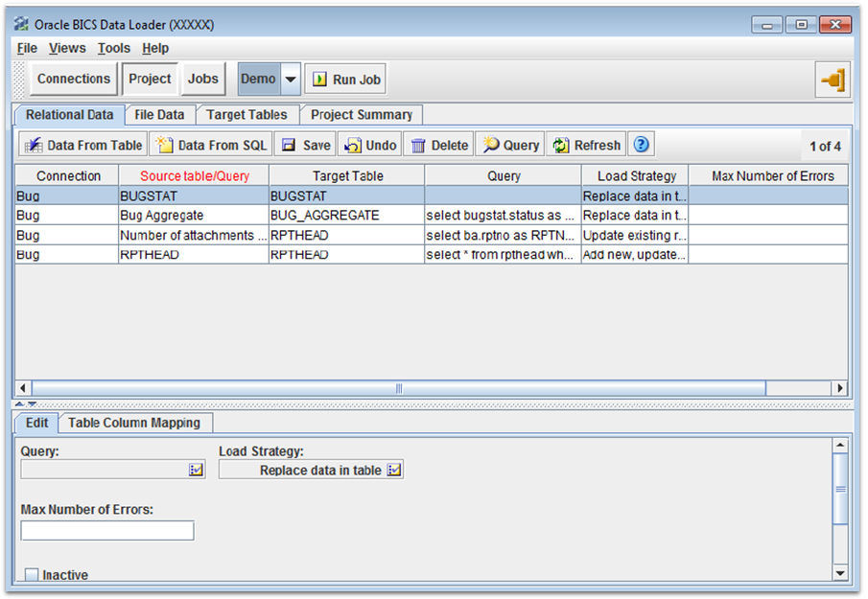Switch to the File Data tab

(x=159, y=114)
